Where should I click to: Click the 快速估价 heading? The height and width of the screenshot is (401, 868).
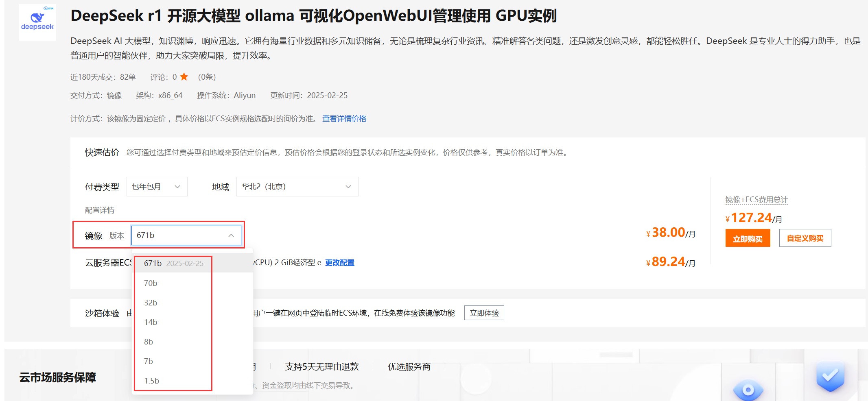tap(102, 153)
